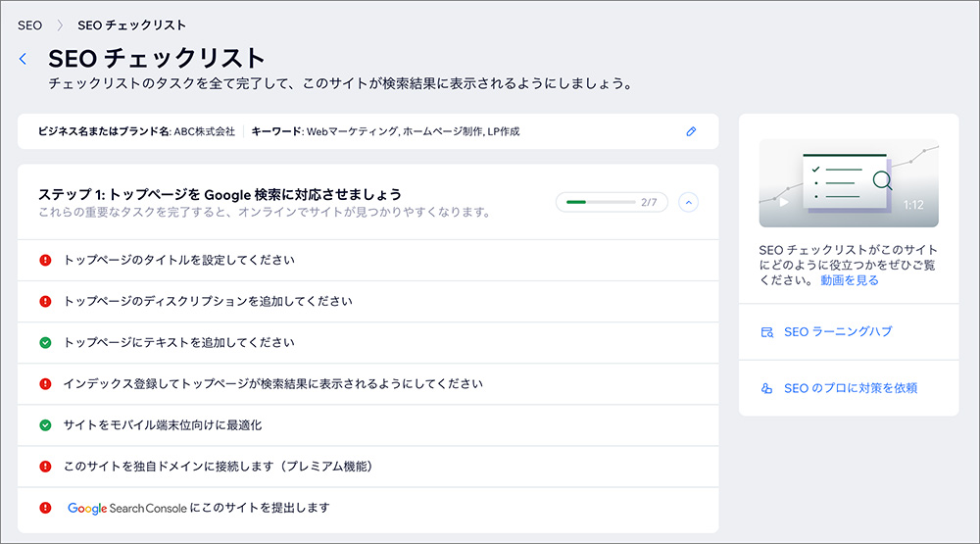
Task: Click red alert icon for インデックス登録 row
Action: [x=46, y=384]
